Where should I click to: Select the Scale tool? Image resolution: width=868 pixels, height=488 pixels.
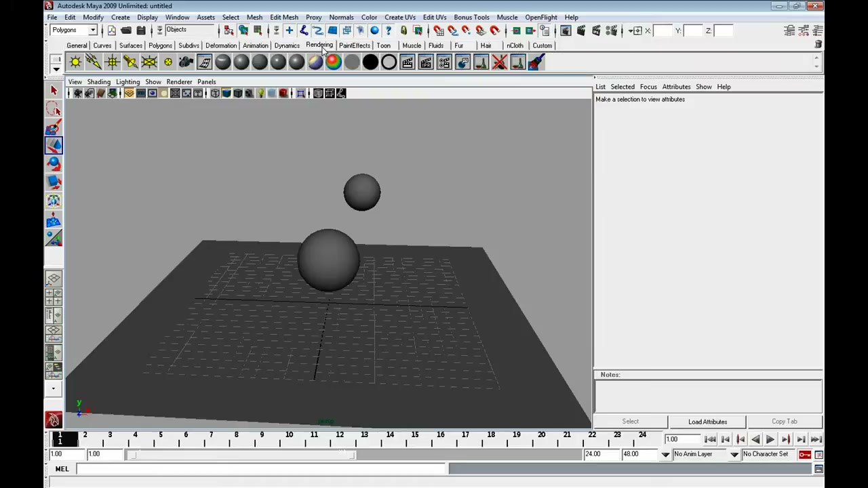(x=54, y=182)
